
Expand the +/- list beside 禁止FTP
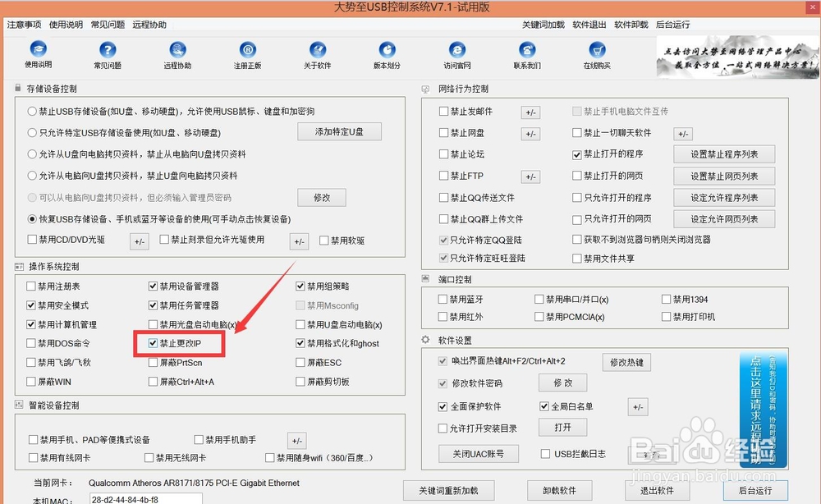pos(530,177)
